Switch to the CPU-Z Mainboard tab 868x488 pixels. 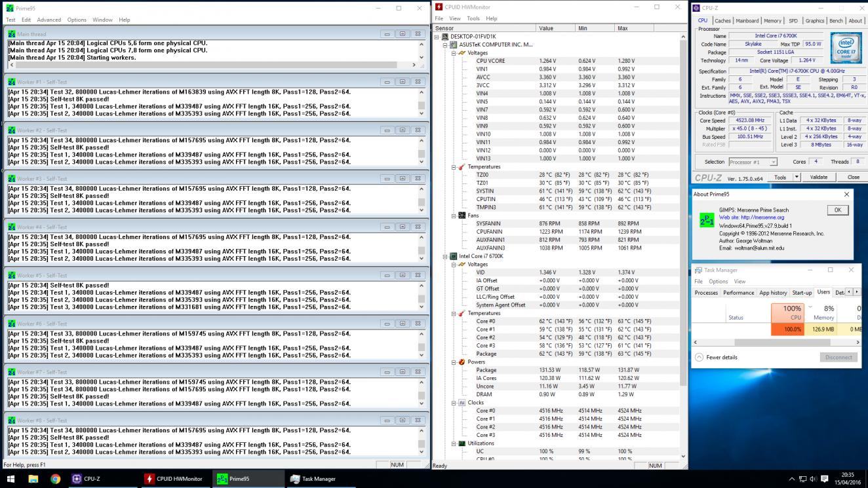pyautogui.click(x=747, y=20)
